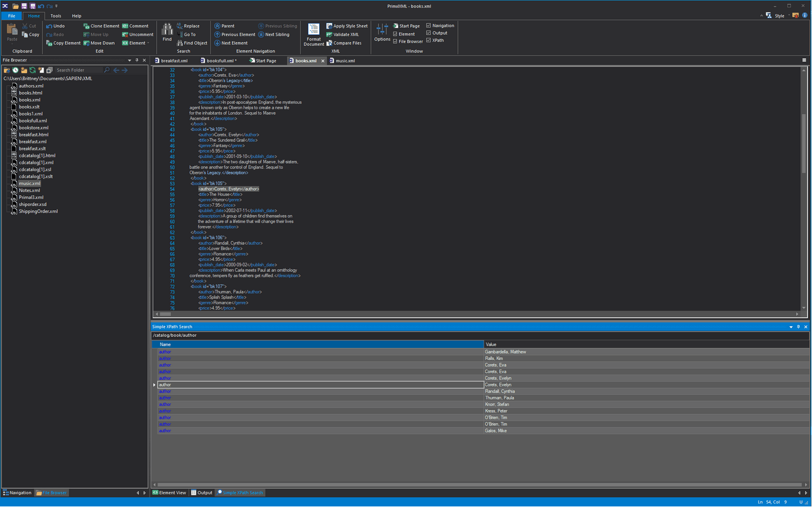Switch to the Output bottom tab
Image resolution: width=812 pixels, height=507 pixels.
click(202, 493)
